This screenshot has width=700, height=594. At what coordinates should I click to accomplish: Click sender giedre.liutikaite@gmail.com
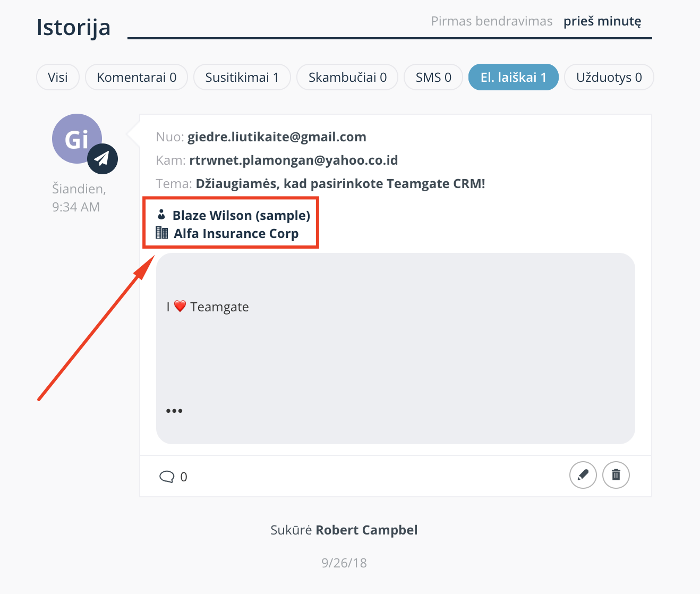coord(277,137)
